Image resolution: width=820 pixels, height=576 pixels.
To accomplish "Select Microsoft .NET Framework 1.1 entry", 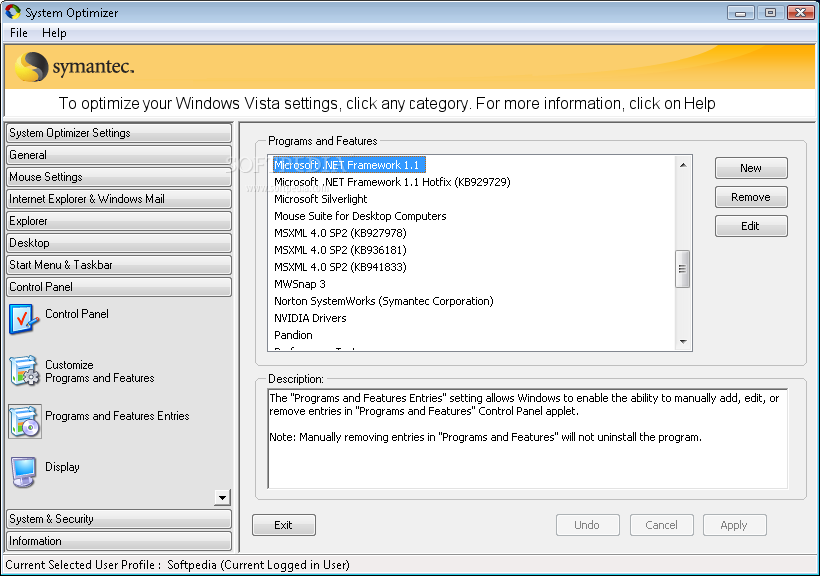I will (x=349, y=165).
